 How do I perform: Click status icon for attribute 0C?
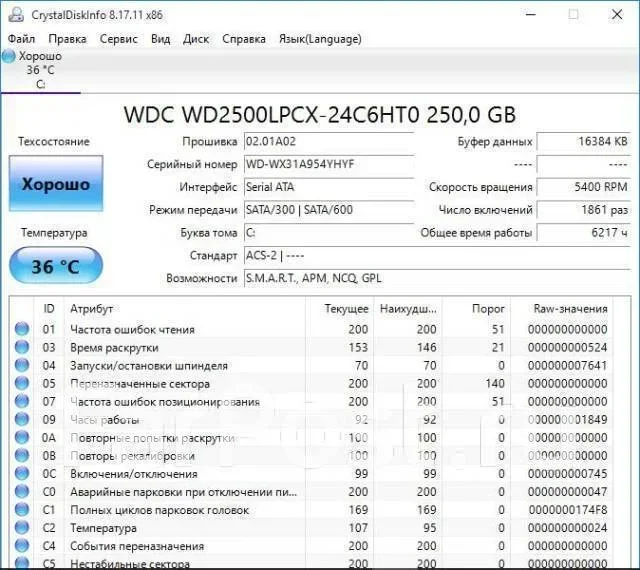22,473
